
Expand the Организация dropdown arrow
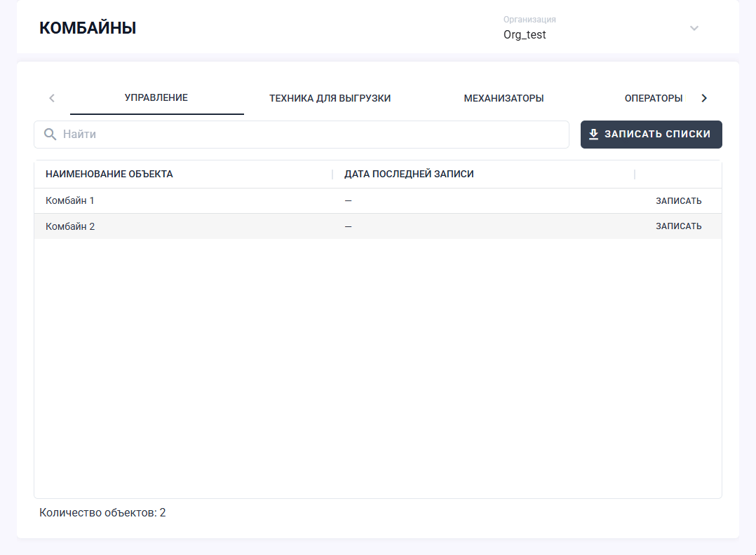tap(694, 28)
